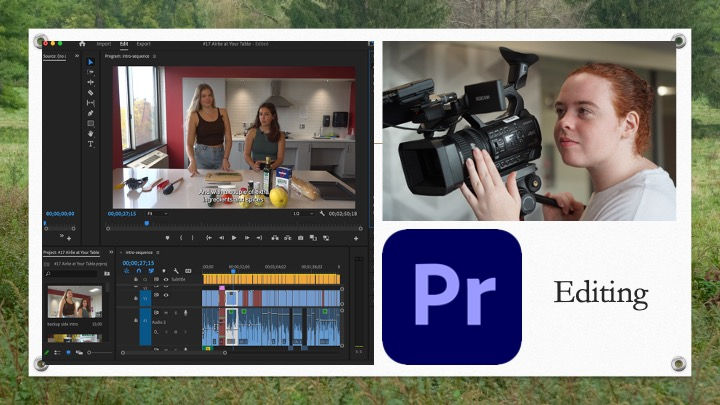Viewport: 720px width, 405px height.
Task: Expand Source monitor transport overflow chevrons
Action: click(62, 236)
